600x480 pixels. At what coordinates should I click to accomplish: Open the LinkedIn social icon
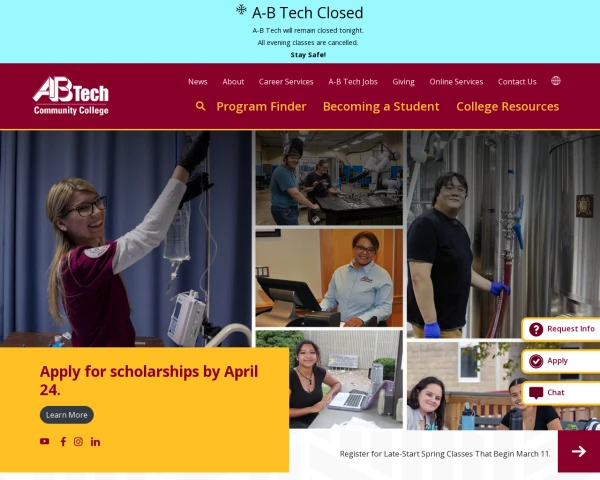click(95, 442)
